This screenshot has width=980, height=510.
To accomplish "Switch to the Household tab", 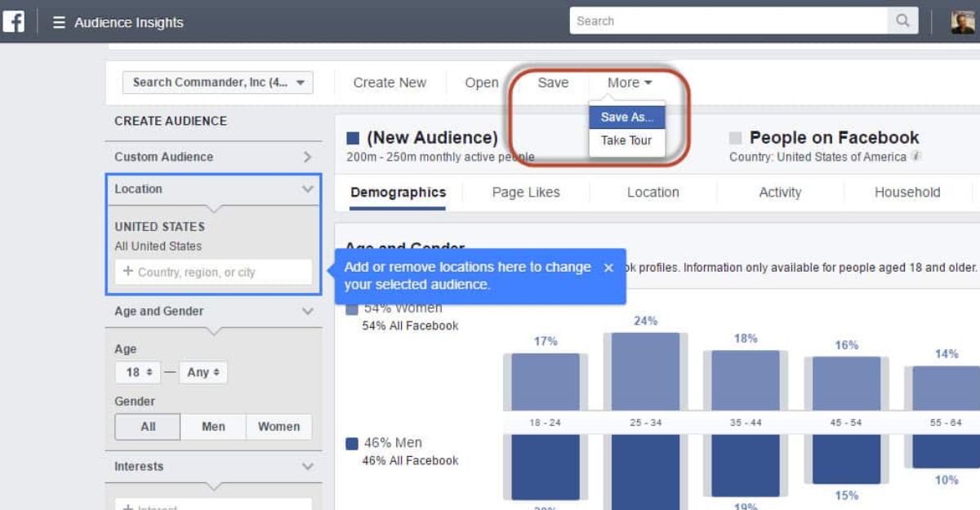I will (907, 193).
